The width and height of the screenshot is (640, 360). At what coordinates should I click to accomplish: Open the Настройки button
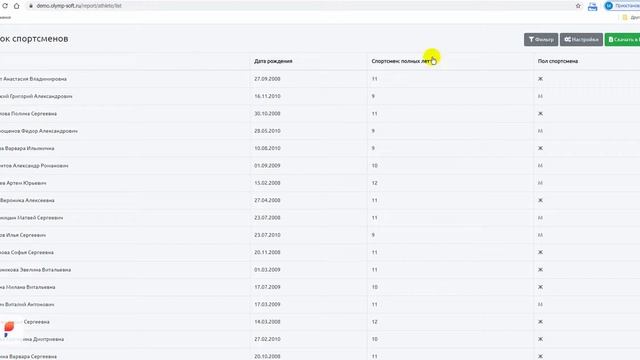(581, 40)
